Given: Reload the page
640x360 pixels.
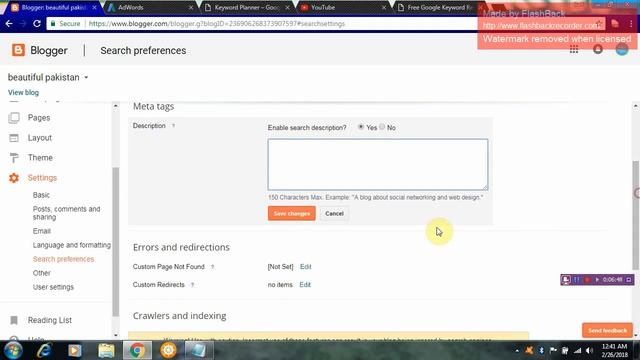Looking at the screenshot, I should point(37,24).
